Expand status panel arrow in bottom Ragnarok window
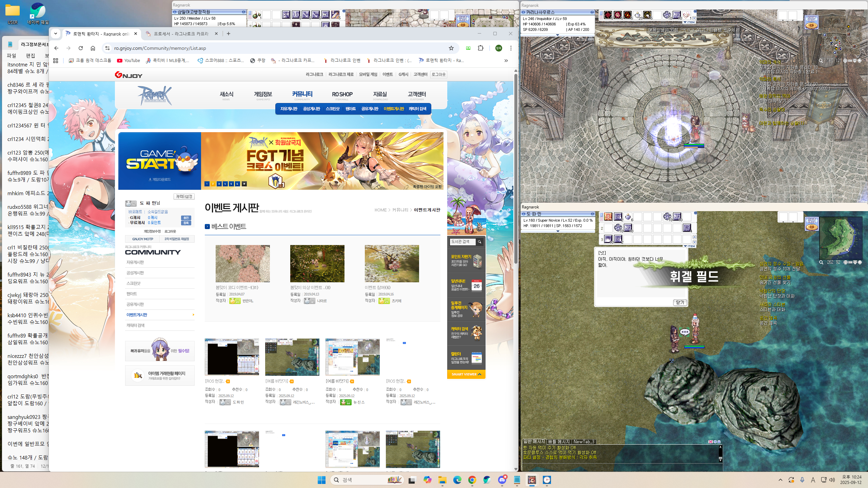This screenshot has height=488, width=868. click(x=558, y=231)
